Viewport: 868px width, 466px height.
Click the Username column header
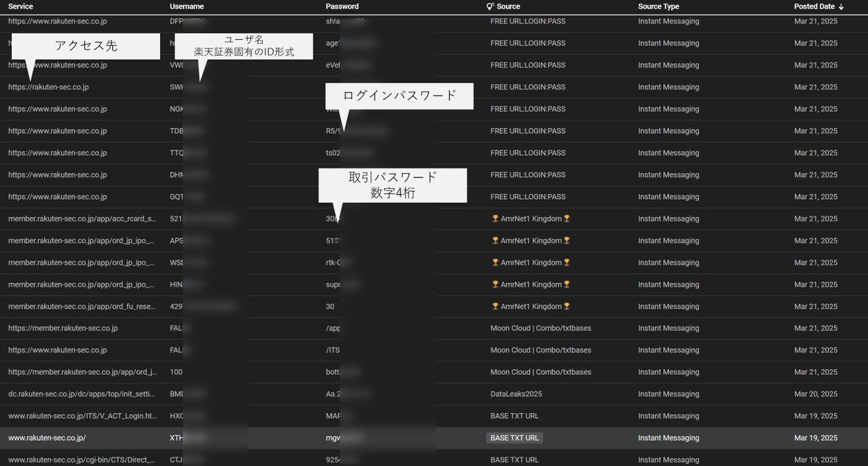pos(187,7)
